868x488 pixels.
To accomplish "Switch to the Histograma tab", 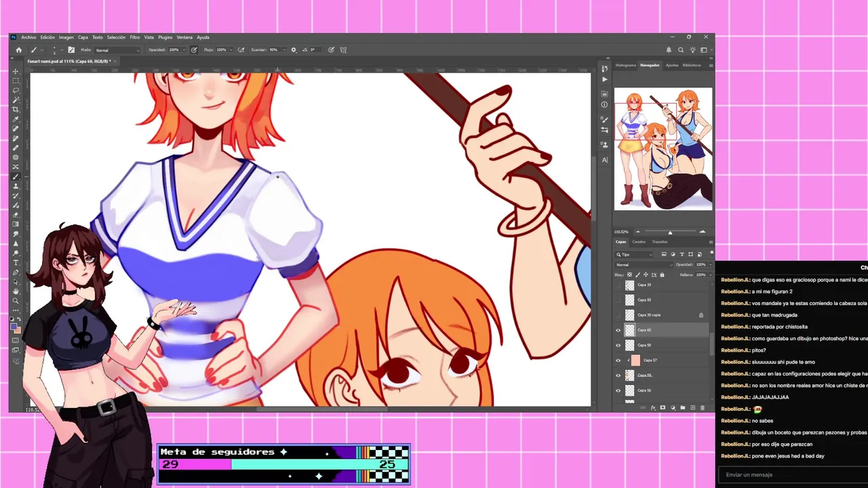I will (626, 65).
